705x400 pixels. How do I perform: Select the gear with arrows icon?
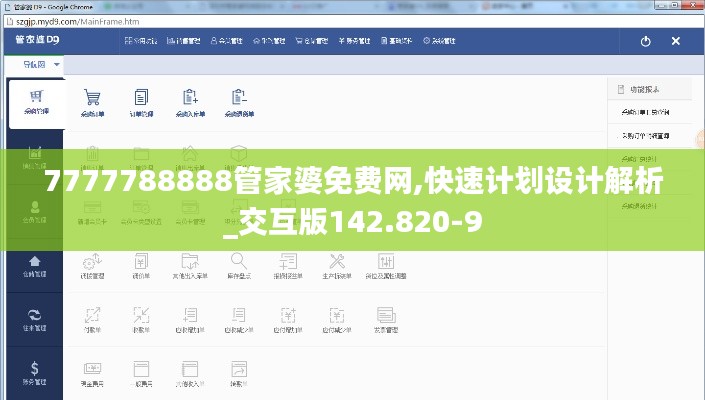pos(92,261)
